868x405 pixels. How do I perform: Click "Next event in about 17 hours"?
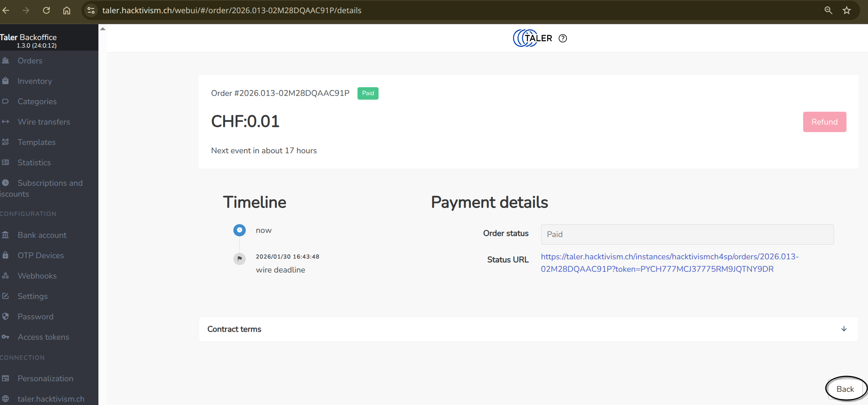point(264,151)
